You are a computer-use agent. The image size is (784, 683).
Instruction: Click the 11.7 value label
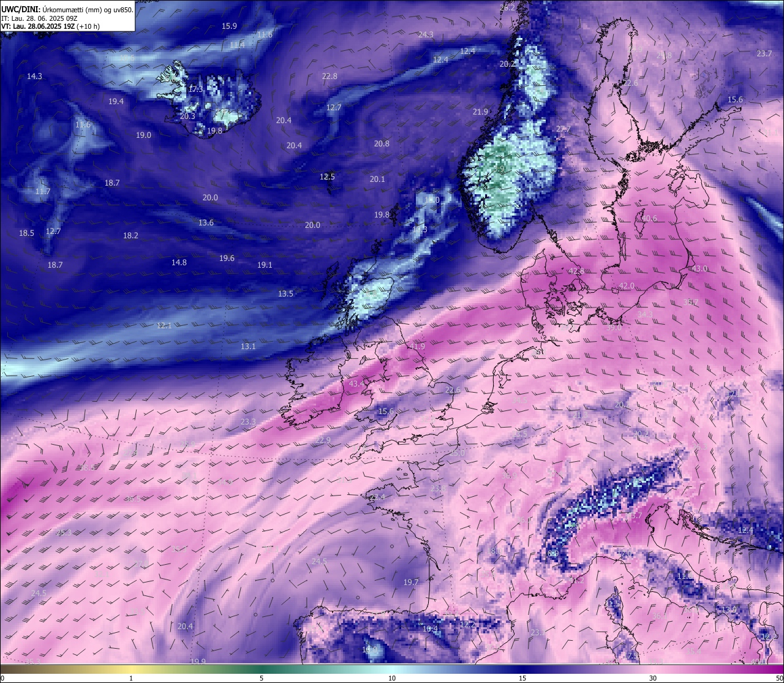tap(42, 192)
